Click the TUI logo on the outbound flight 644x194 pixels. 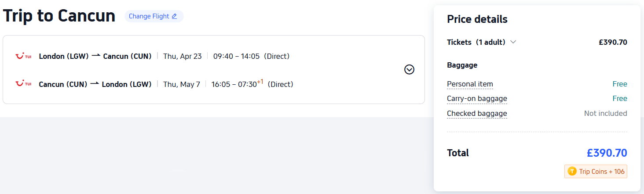(x=23, y=56)
